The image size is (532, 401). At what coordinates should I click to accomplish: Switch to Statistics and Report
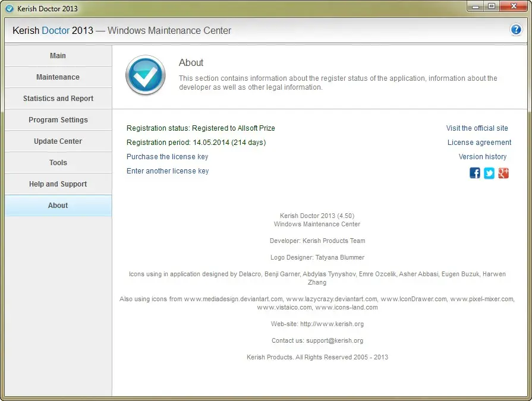(58, 98)
